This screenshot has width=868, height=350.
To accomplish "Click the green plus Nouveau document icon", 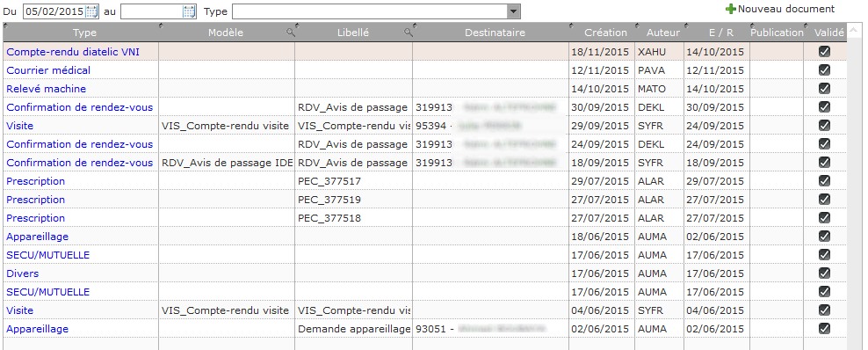I will pyautogui.click(x=731, y=9).
